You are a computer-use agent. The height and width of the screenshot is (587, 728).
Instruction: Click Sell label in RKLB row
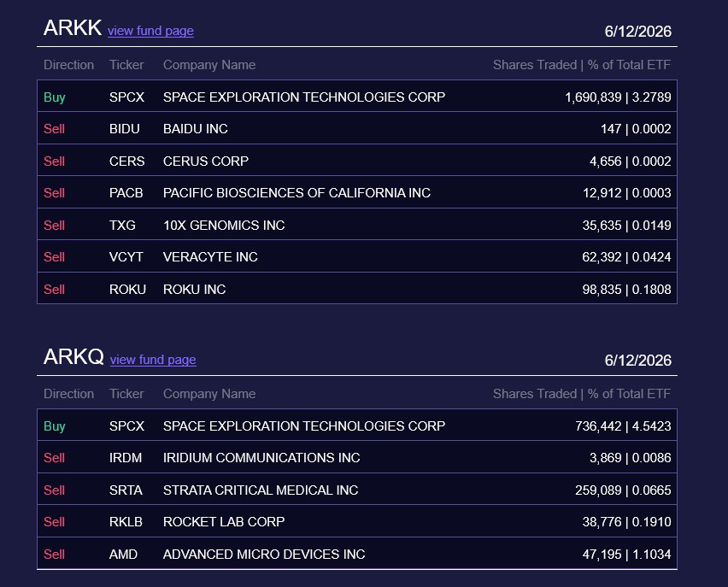[x=54, y=521]
